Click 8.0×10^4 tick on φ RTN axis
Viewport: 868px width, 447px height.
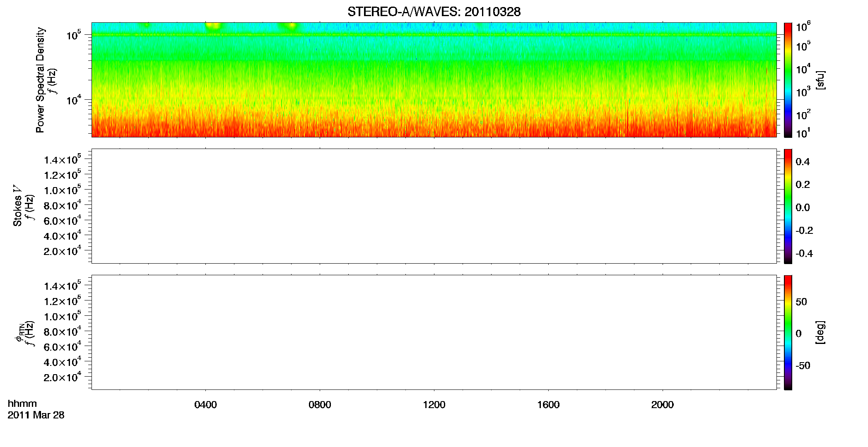[x=63, y=331]
